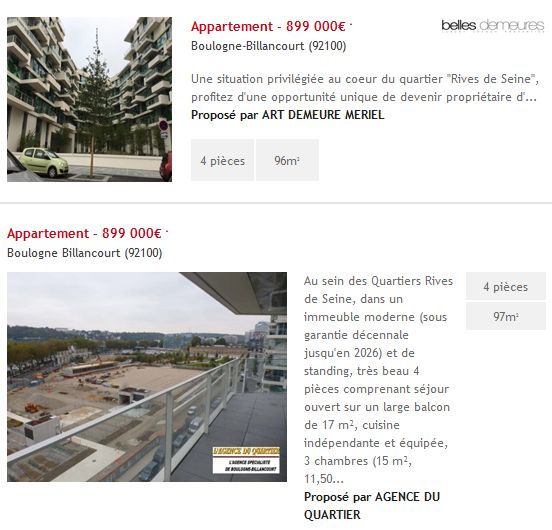
Task: Click Proposé par ART DEMEURE MERIEL
Action: [x=287, y=115]
